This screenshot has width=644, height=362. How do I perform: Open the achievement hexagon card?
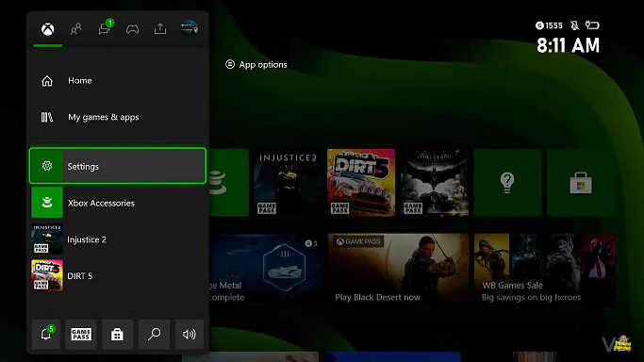pos(266,270)
